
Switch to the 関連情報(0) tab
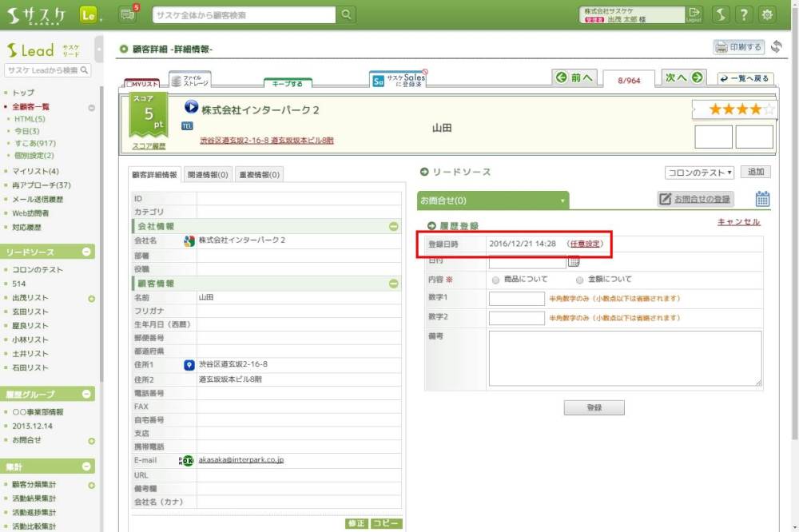pos(208,175)
